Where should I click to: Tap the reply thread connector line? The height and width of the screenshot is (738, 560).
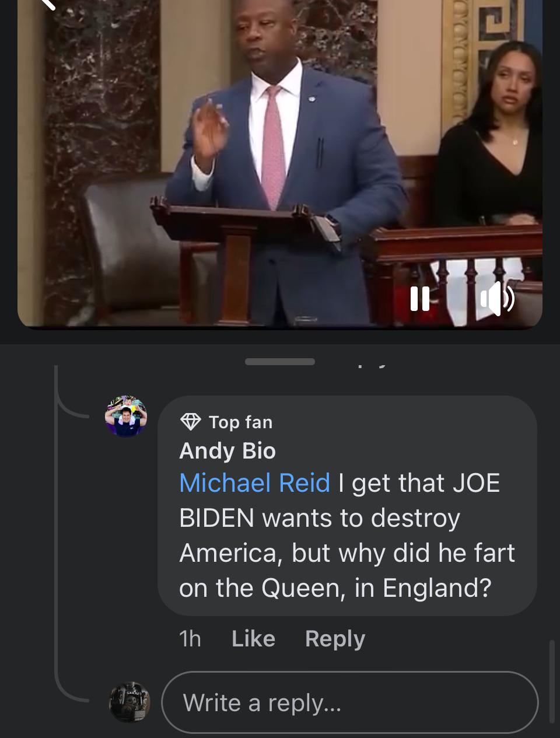[57, 525]
